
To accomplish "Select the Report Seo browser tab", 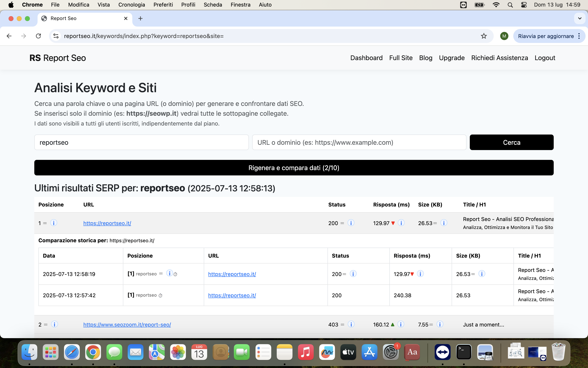I will point(85,18).
